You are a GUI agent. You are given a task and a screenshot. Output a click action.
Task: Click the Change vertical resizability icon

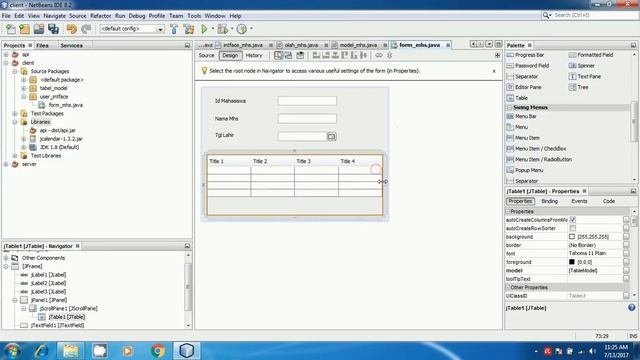[x=389, y=56]
